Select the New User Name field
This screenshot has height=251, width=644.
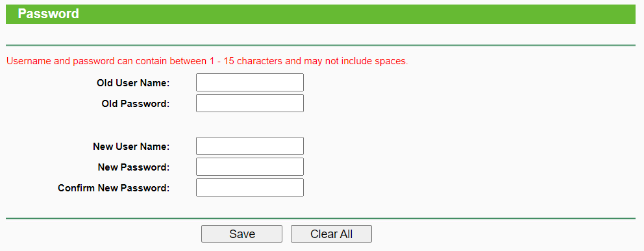point(250,146)
